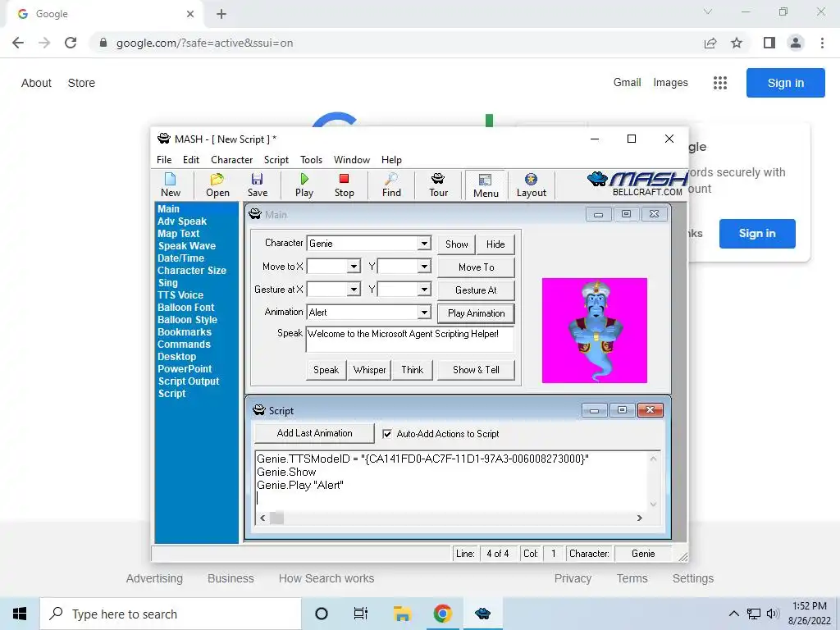Select Map Text in the sidebar
840x630 pixels.
[178, 234]
